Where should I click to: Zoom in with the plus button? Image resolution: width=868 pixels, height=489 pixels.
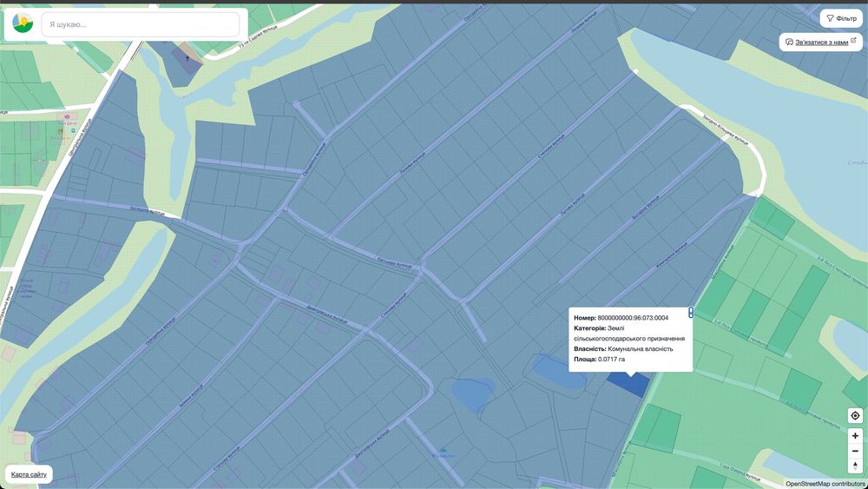[855, 436]
